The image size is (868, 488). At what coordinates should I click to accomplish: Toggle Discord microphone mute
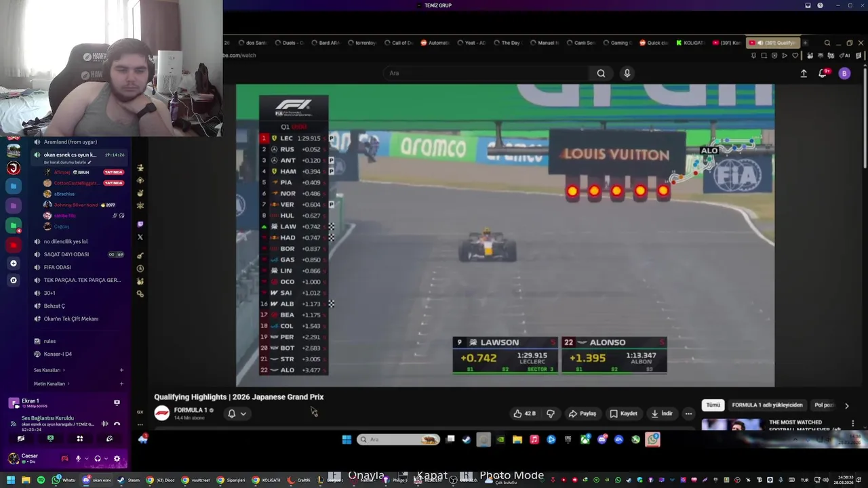78,459
